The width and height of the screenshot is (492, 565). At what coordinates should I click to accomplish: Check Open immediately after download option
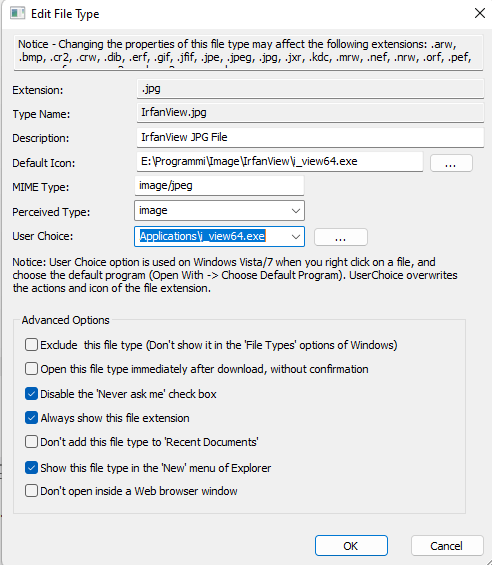coord(31,369)
